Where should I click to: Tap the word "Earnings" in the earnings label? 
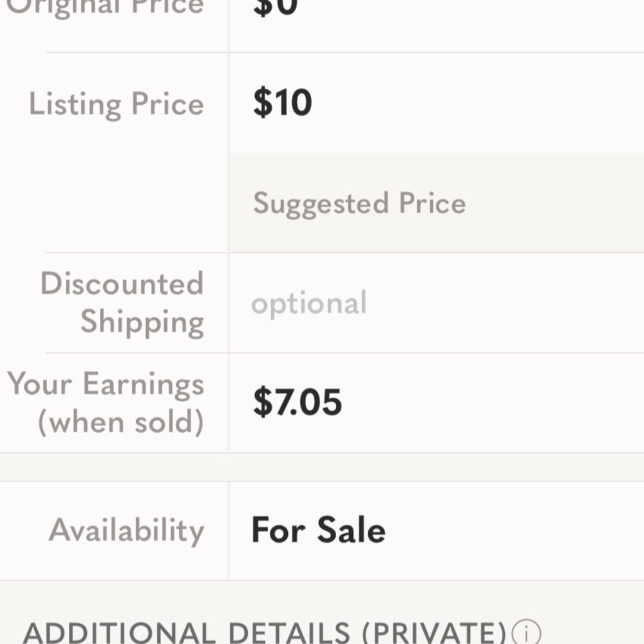point(143,385)
